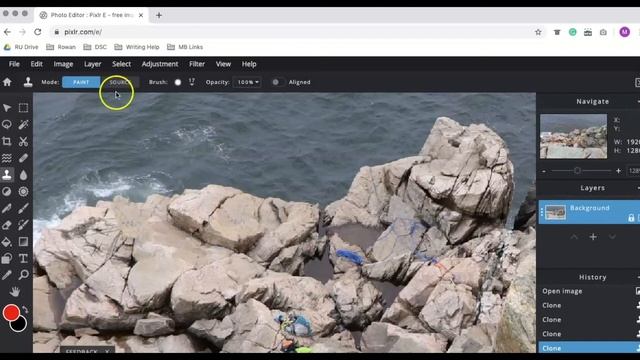Image resolution: width=640 pixels, height=360 pixels.
Task: Select the Dodge/Burn tool
Action: pos(7,191)
